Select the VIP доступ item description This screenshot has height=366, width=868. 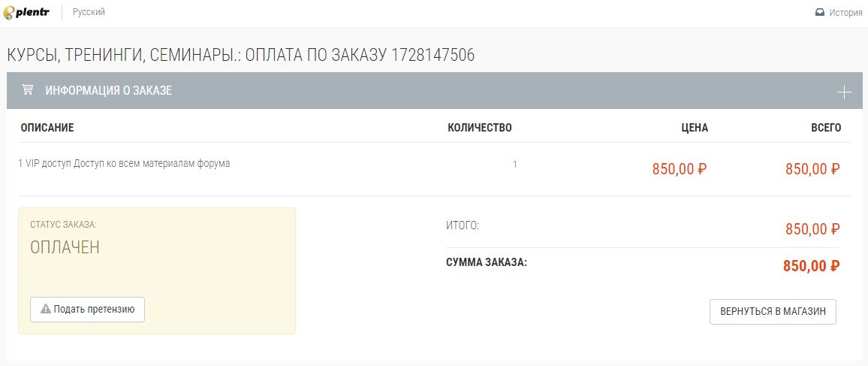(x=124, y=163)
